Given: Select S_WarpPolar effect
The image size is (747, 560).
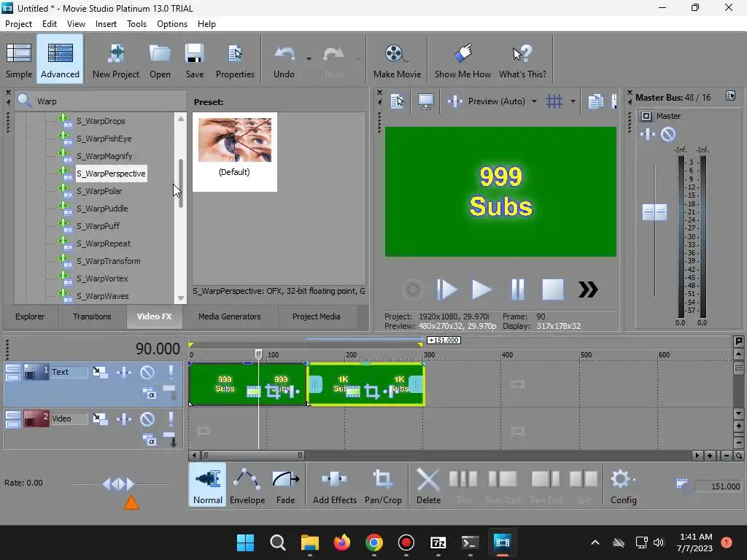Looking at the screenshot, I should click(99, 191).
